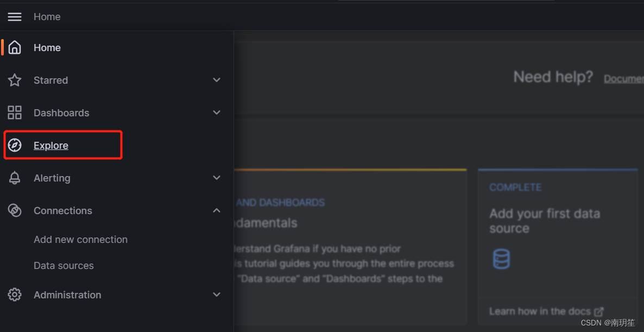Click the Home breadcrumb at the top

click(47, 16)
